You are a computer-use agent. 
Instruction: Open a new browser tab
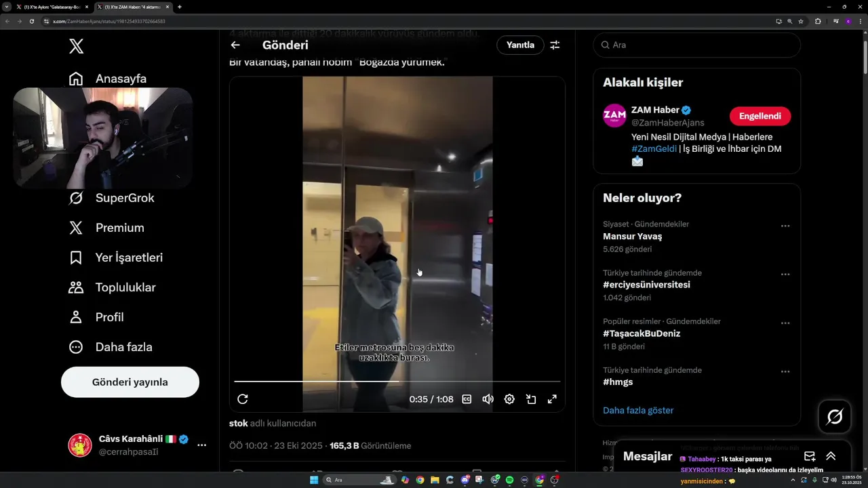(180, 7)
